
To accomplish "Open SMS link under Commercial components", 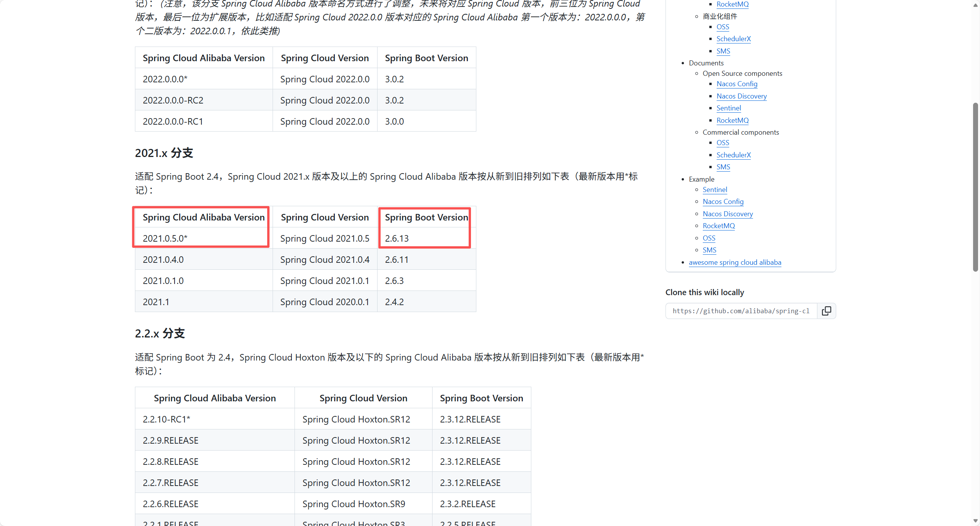I will pos(723,167).
